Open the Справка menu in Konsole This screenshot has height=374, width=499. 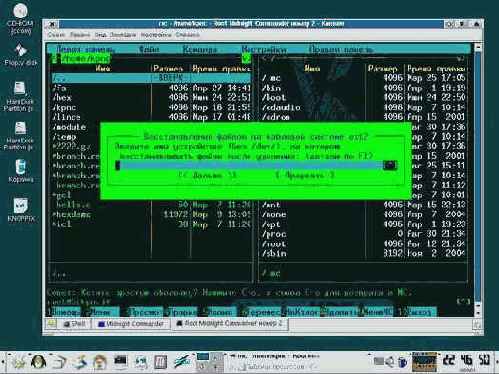[x=187, y=35]
